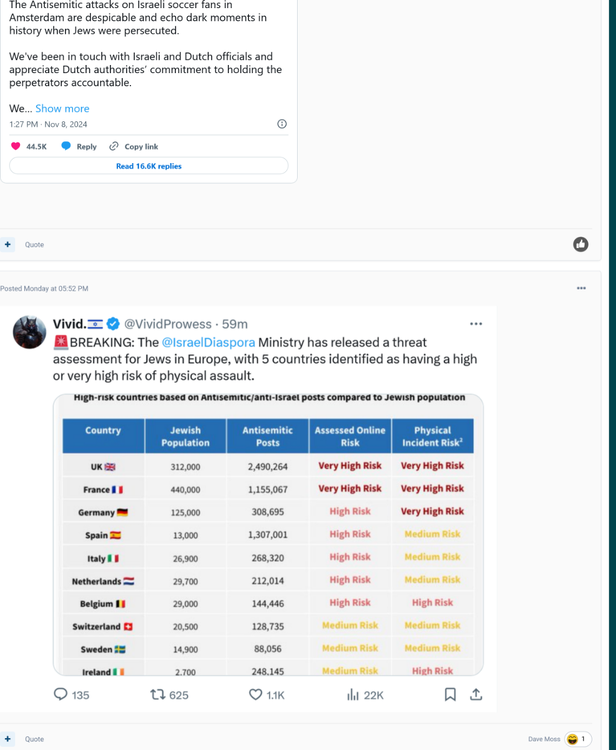Viewport: 616px width, 750px height.
Task: Click the comment bubble with 135 replies
Action: (x=61, y=695)
